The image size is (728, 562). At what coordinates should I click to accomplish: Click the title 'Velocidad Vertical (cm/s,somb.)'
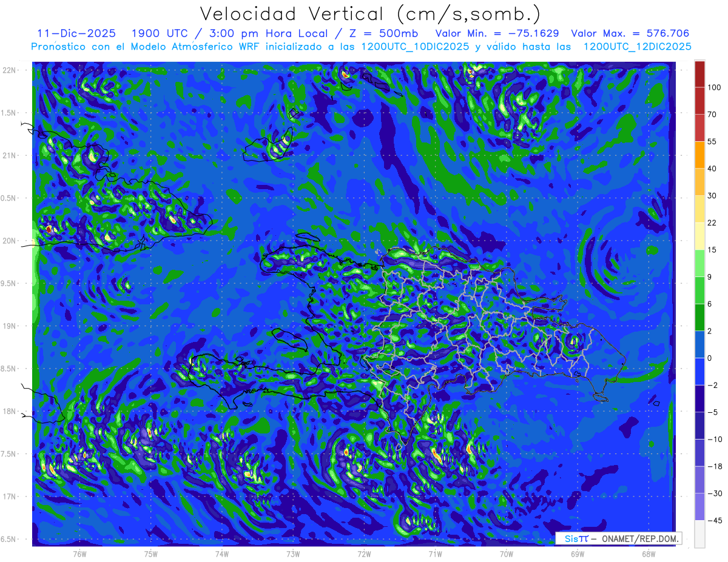click(x=369, y=15)
